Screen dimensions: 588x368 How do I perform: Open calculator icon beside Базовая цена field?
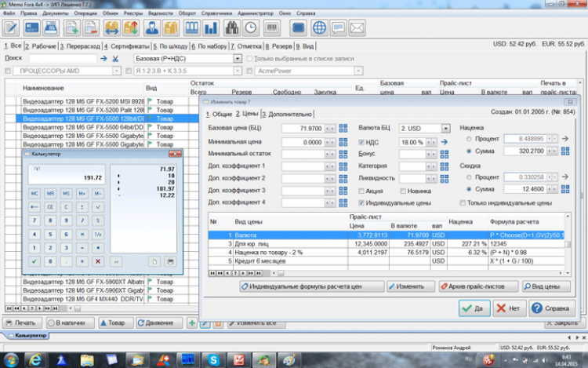click(x=344, y=128)
